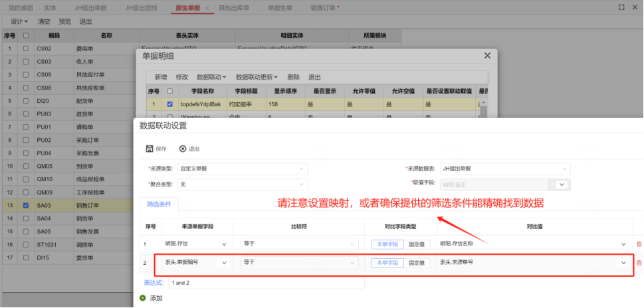Switch to the JH借出定损 tab
Screen dimensions: 644x308
coord(141,8)
